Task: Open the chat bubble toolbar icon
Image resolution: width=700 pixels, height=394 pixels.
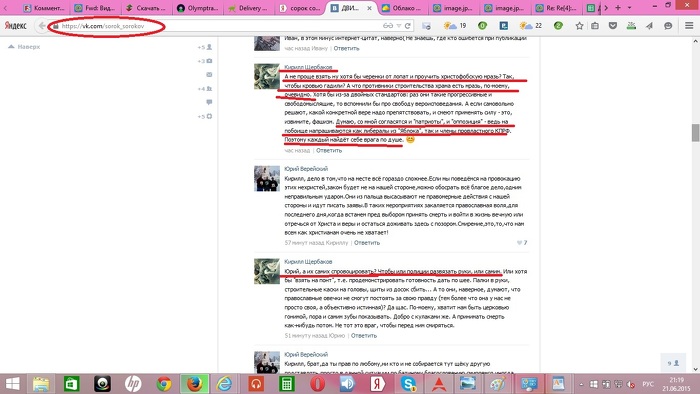Action: click(668, 26)
